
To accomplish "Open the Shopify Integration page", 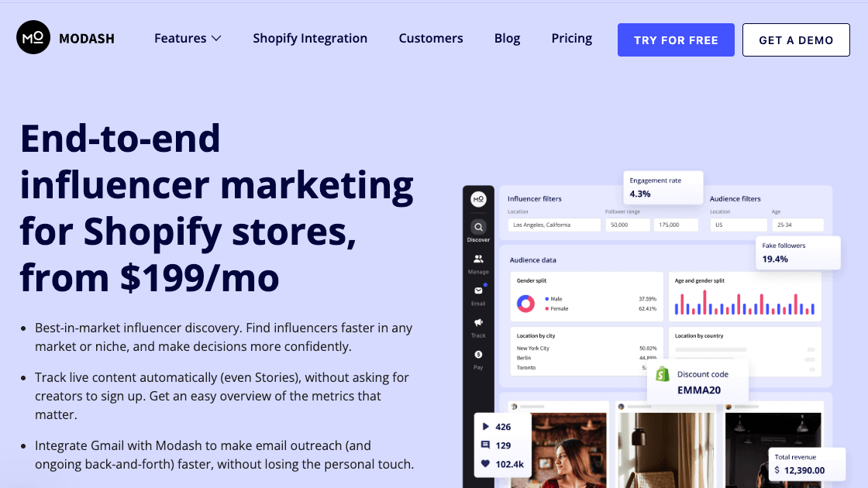I will (x=310, y=38).
